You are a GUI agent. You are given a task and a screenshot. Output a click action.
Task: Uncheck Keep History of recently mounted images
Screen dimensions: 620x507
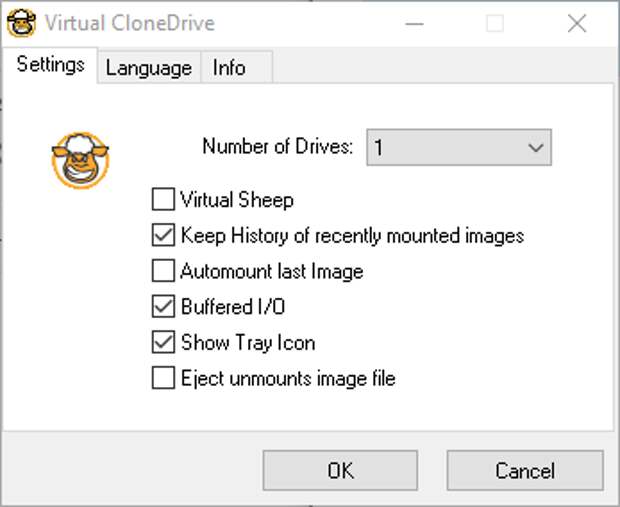(163, 235)
